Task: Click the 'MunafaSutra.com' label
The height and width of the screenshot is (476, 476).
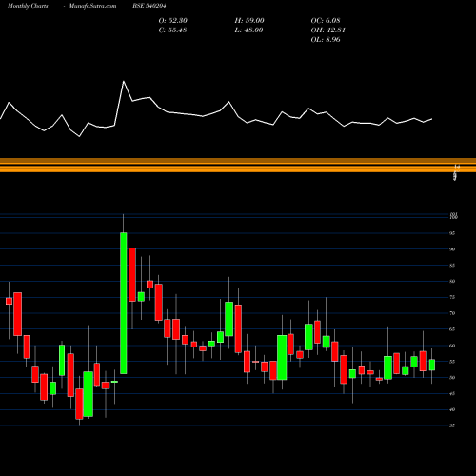Action: coord(92,6)
